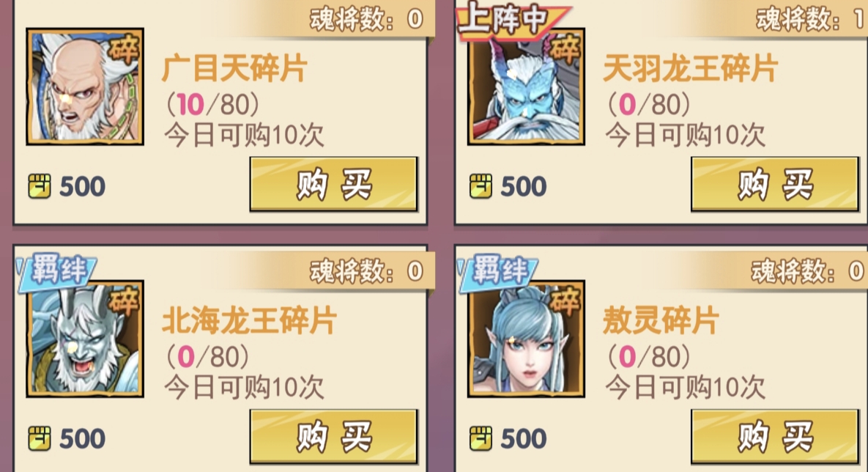Image resolution: width=868 pixels, height=472 pixels.
Task: Tap the 羁绊 badge on 敖灵
Action: pyautogui.click(x=497, y=272)
